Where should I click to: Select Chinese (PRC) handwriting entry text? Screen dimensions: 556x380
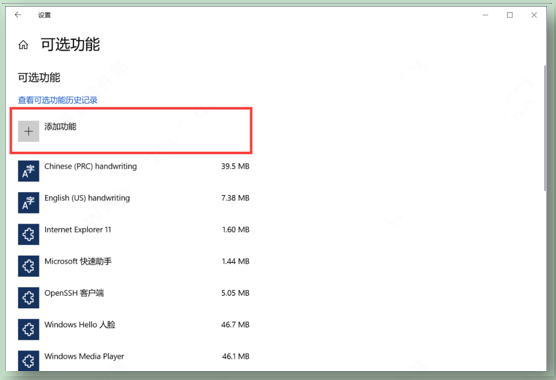tap(90, 166)
